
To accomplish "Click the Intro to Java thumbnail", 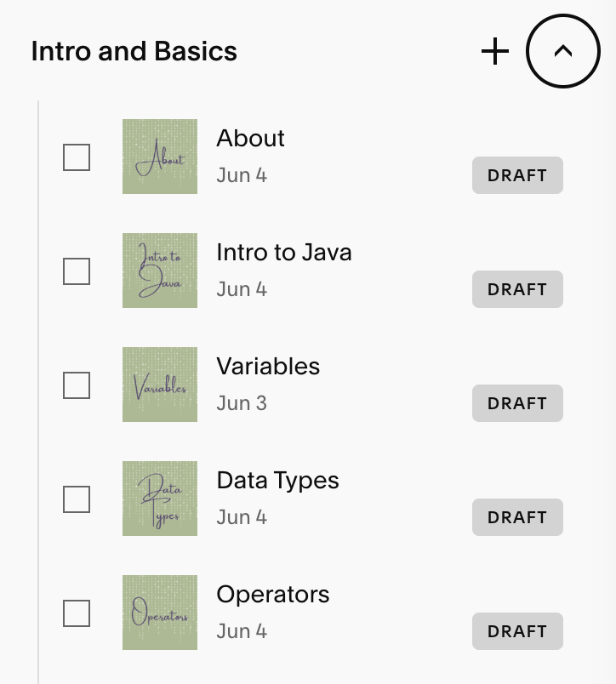I will (x=160, y=271).
